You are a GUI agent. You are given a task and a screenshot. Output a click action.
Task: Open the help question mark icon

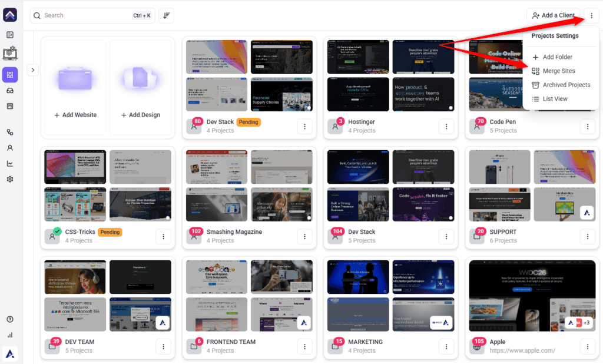click(10, 319)
